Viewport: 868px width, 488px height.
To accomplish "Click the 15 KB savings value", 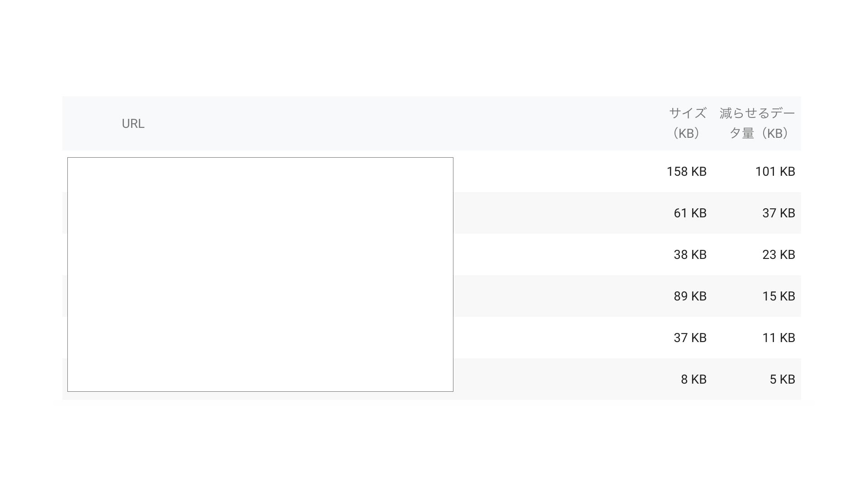I will 778,296.
